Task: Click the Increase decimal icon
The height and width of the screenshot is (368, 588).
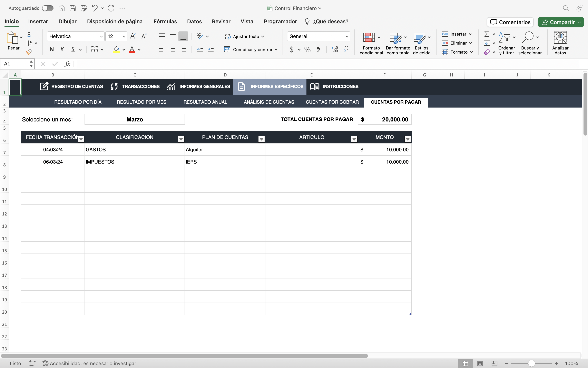Action: [335, 50]
